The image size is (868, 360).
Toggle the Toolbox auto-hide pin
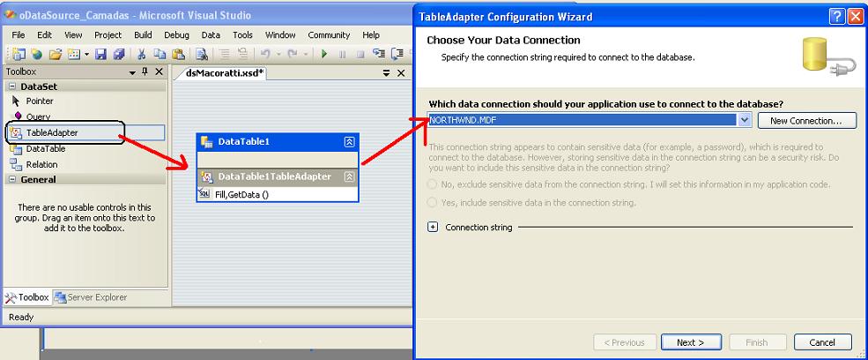(145, 71)
